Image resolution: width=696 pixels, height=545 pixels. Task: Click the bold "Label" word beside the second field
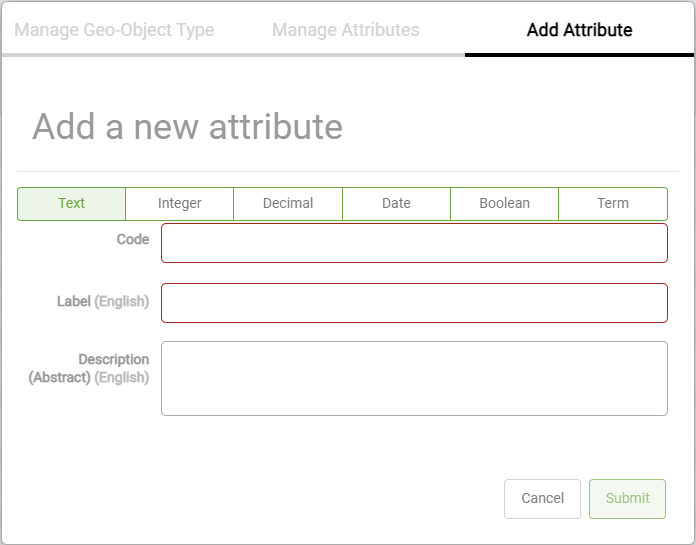[x=73, y=301]
